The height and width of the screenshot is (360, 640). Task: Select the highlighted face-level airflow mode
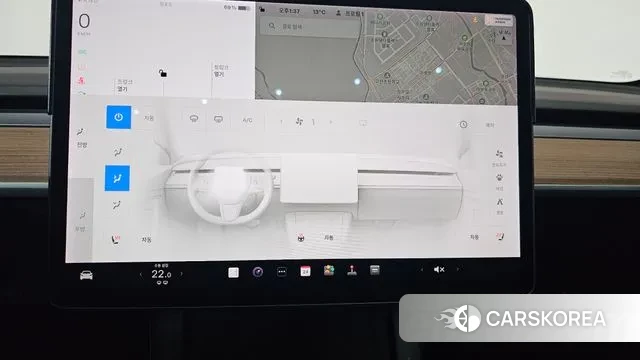[x=117, y=178]
